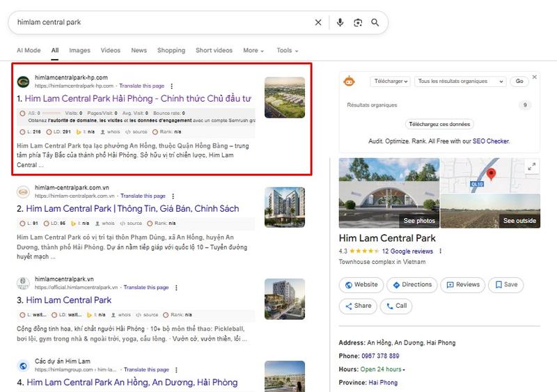Click source link under first result

(136, 132)
